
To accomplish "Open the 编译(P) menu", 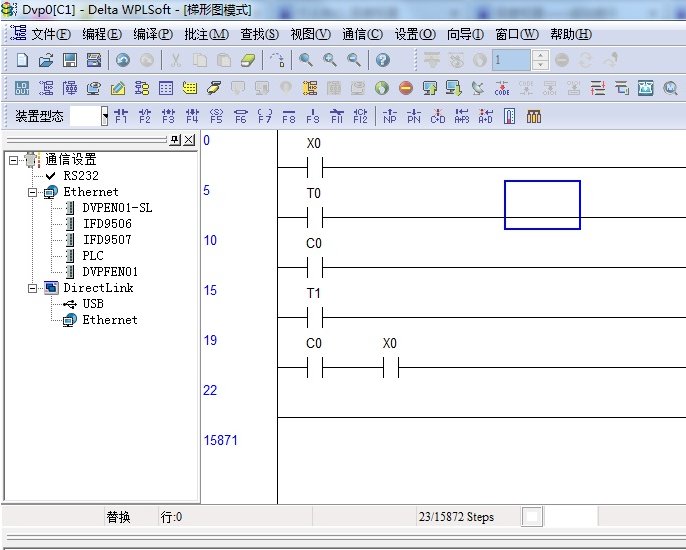I will click(153, 34).
